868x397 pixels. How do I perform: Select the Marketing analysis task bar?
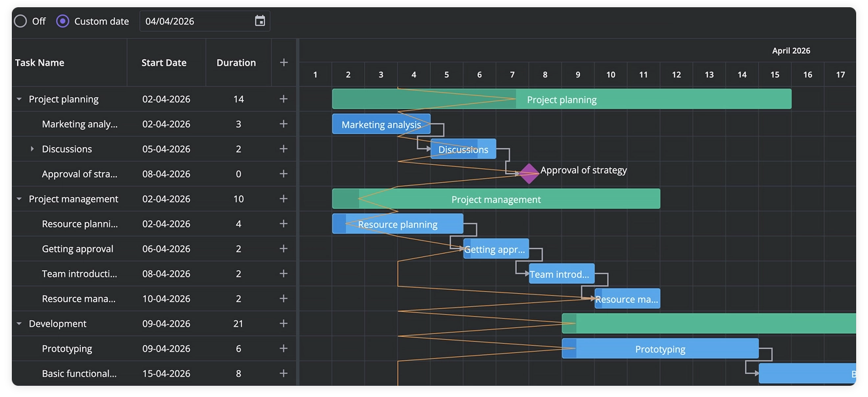(x=381, y=124)
